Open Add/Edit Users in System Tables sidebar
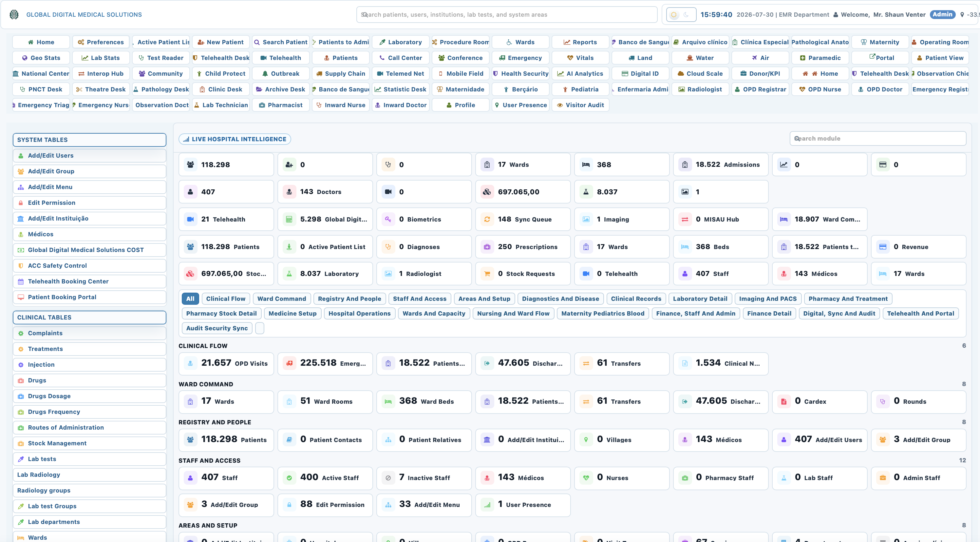 click(x=89, y=155)
